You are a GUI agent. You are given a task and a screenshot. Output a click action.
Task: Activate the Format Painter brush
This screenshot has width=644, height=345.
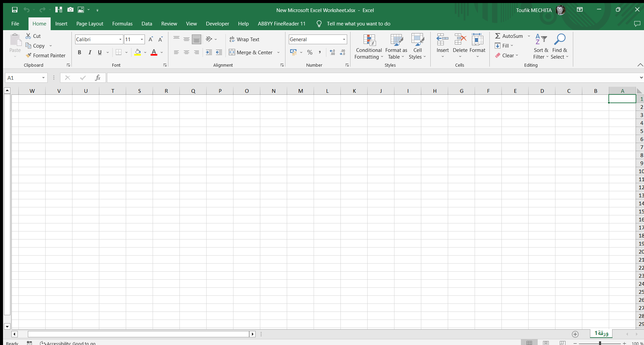(46, 55)
